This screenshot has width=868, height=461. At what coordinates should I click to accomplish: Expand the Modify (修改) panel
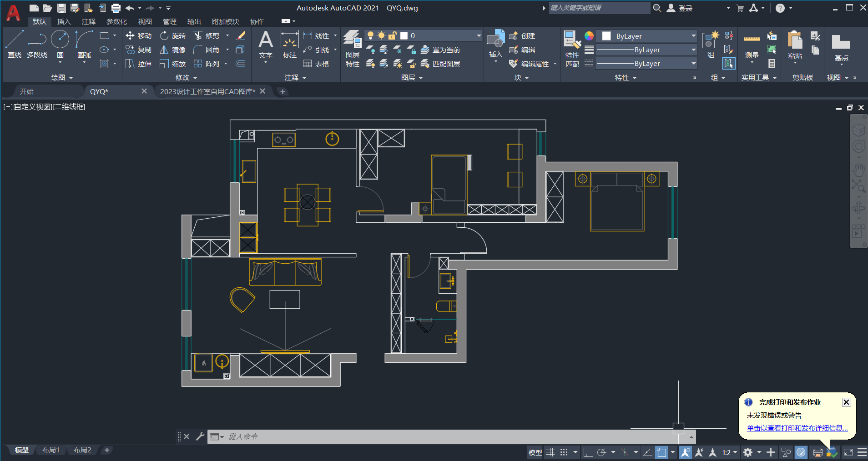187,78
